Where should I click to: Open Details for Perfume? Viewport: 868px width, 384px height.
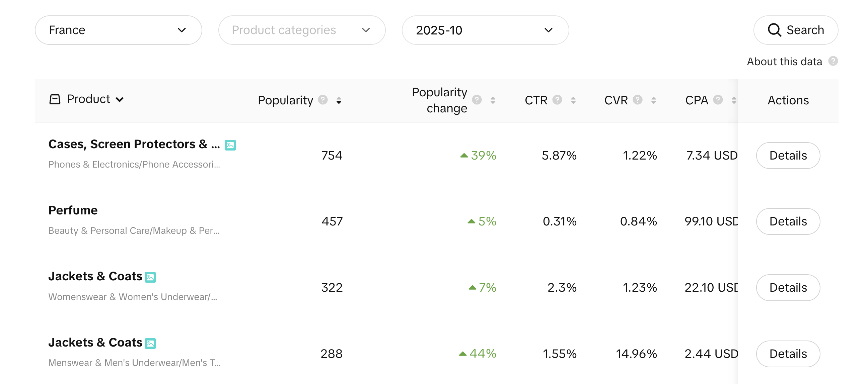click(x=788, y=221)
